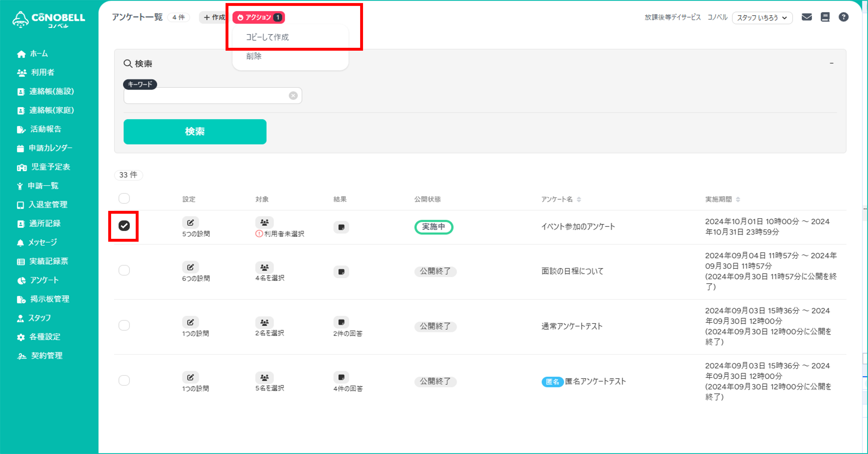Screen dimensions: 868x454
Task: Open 契約管理 in sidebar
Action: 40,356
